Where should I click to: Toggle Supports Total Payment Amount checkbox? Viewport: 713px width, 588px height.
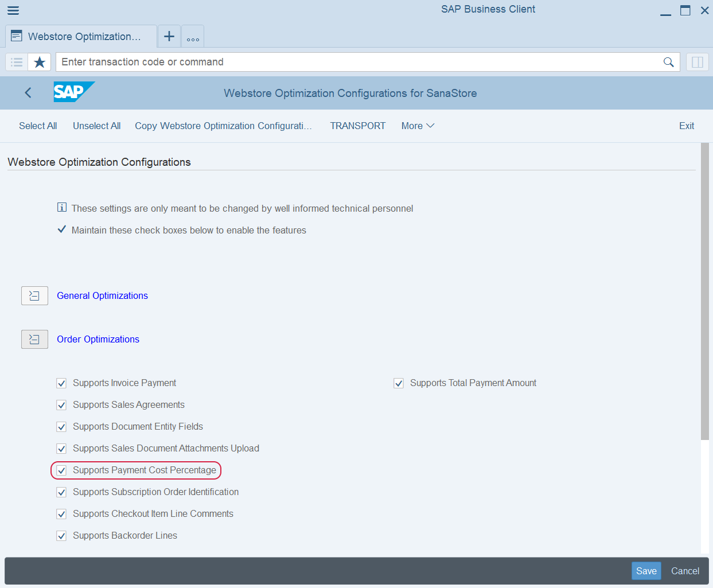(399, 383)
